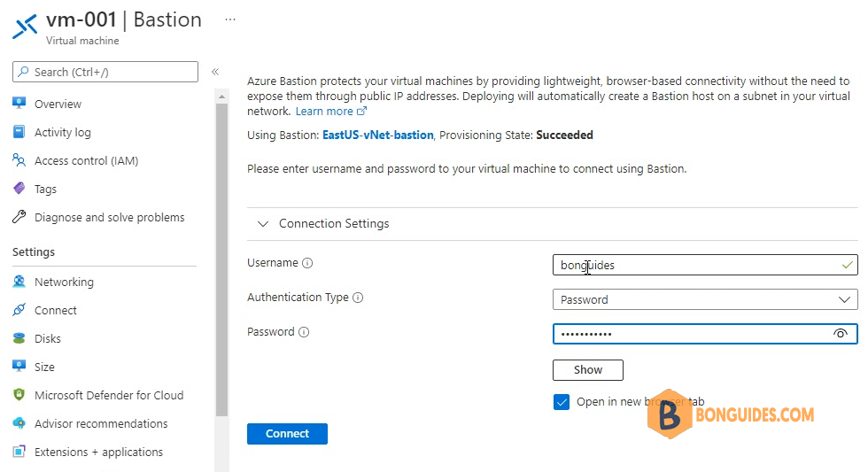Image resolution: width=868 pixels, height=472 pixels.
Task: Open Advisor recommendations item
Action: (x=101, y=423)
